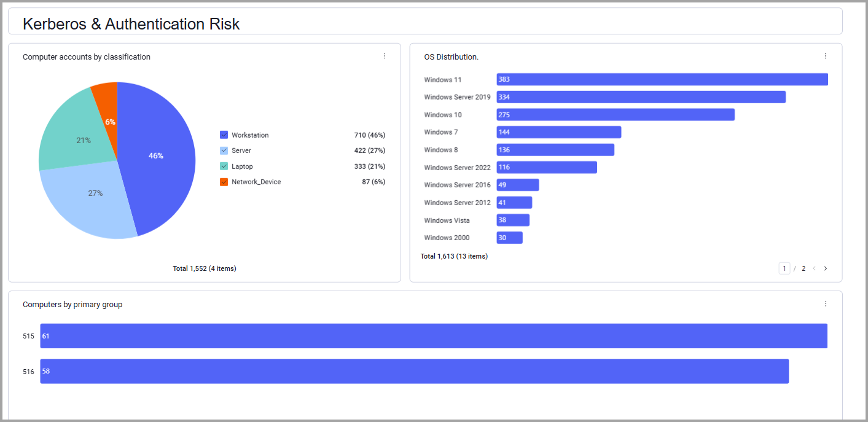Select the Windows Vista bar showing 38

(513, 220)
